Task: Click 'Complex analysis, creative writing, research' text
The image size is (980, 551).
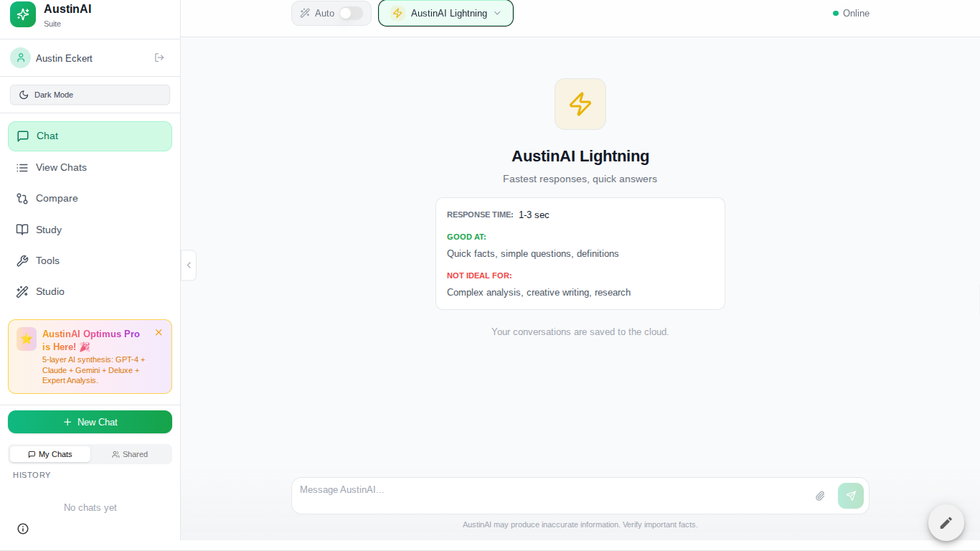Action: click(539, 292)
